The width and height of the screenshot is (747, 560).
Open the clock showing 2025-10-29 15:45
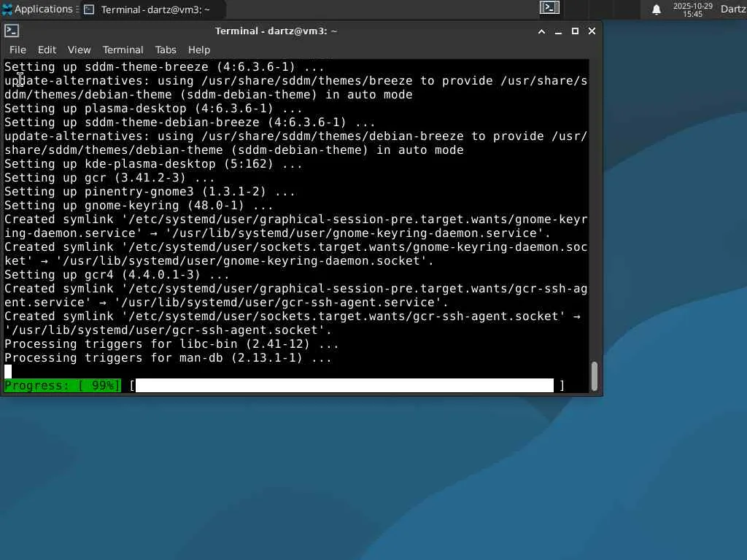pos(693,9)
